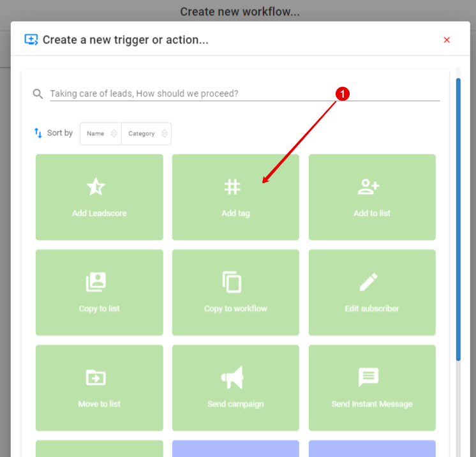Image resolution: width=476 pixels, height=457 pixels.
Task: Click the hash icon on Add tag
Action: pyautogui.click(x=232, y=186)
